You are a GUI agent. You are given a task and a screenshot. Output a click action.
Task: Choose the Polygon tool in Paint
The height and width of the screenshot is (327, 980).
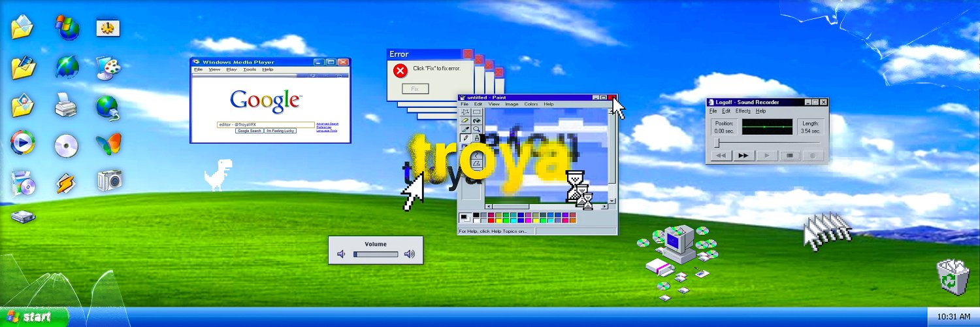click(476, 163)
